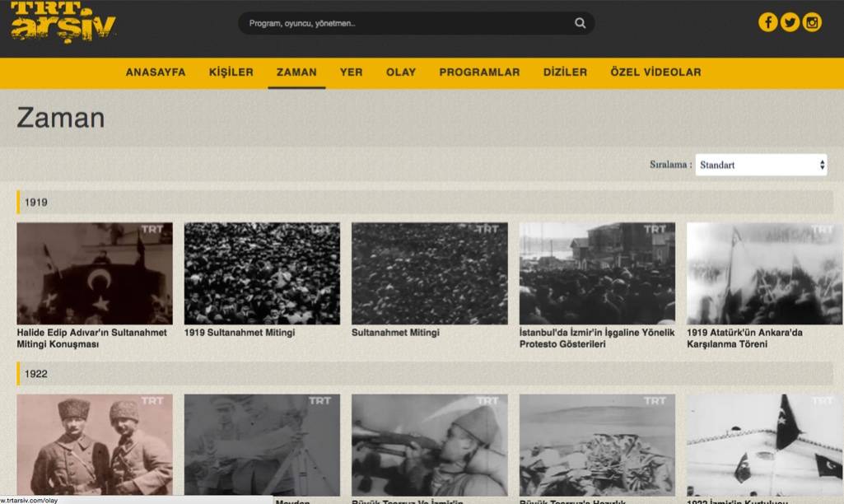
Task: Click the 1919 Sultanahmet Mitingi title link
Action: click(x=240, y=333)
